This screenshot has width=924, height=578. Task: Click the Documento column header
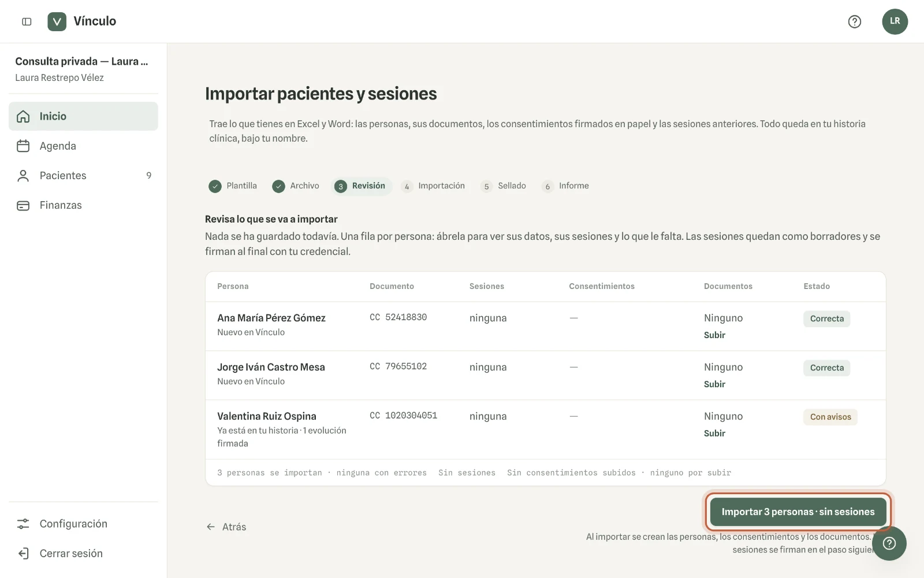(x=392, y=286)
